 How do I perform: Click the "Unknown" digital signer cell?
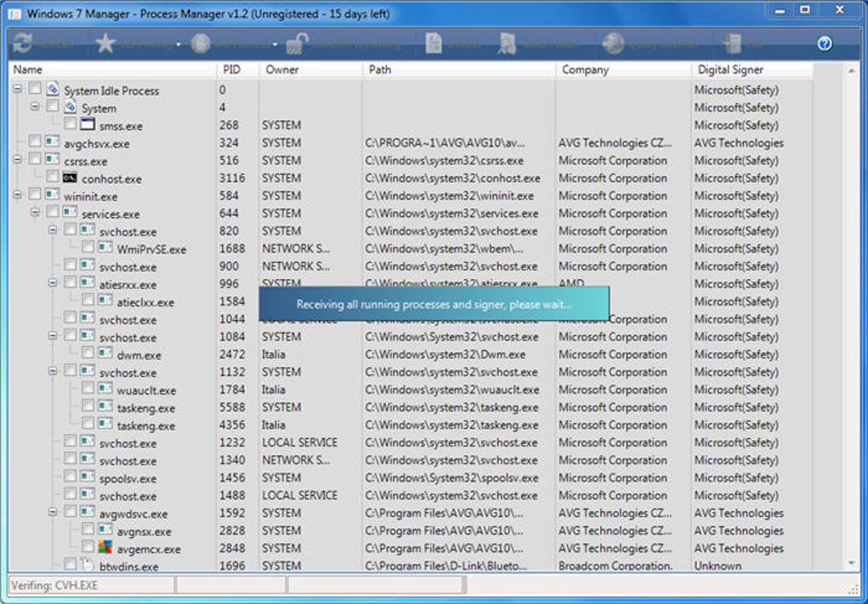tap(718, 566)
